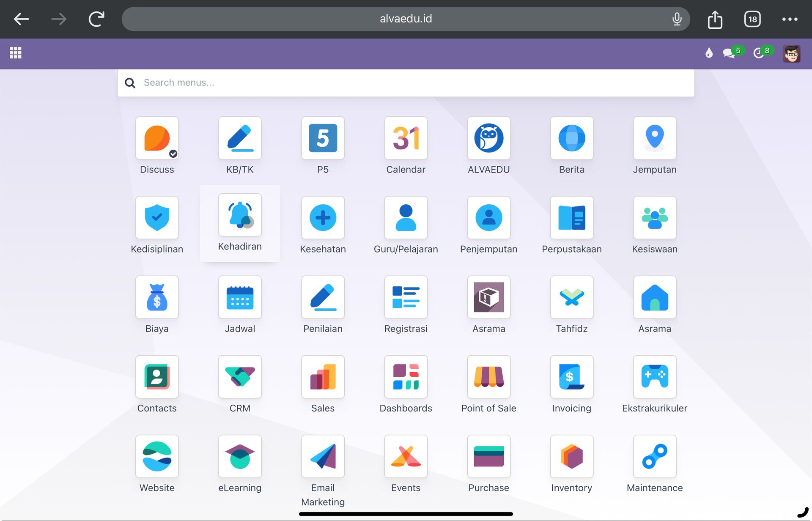Viewport: 812px width, 521px height.
Task: Open the Guru/Pelajaran app
Action: pos(406,218)
